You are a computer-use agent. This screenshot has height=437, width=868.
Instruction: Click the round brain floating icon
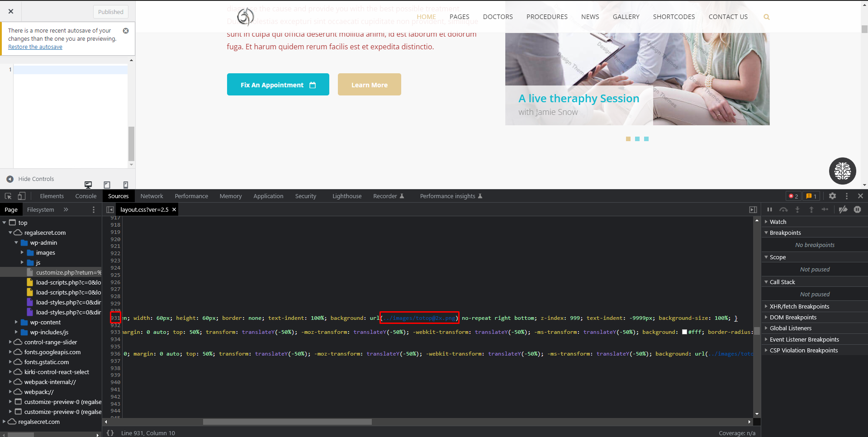click(843, 171)
